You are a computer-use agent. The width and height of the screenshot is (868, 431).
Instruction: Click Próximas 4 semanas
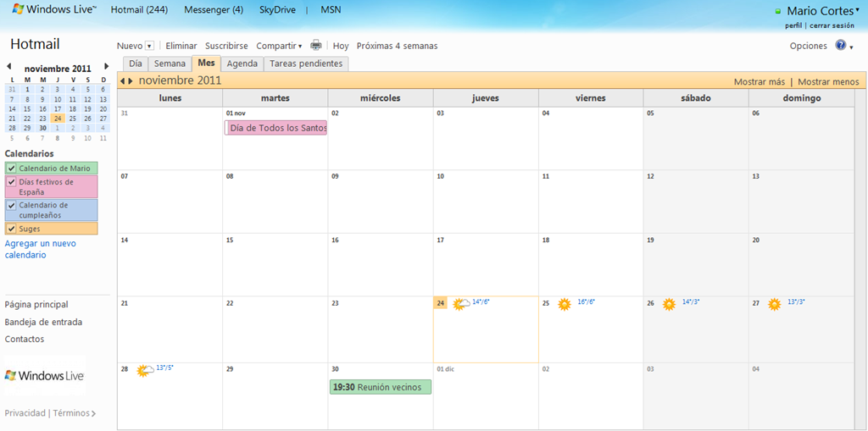pos(397,46)
